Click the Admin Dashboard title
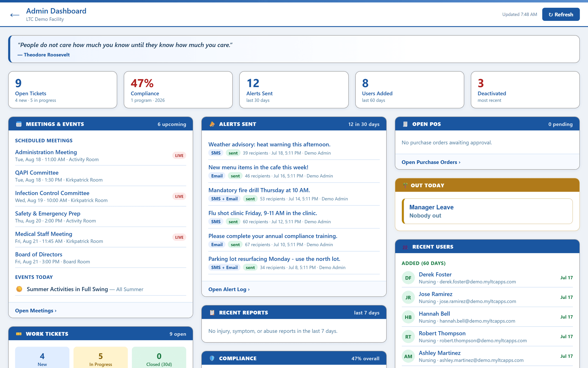 [x=56, y=11]
